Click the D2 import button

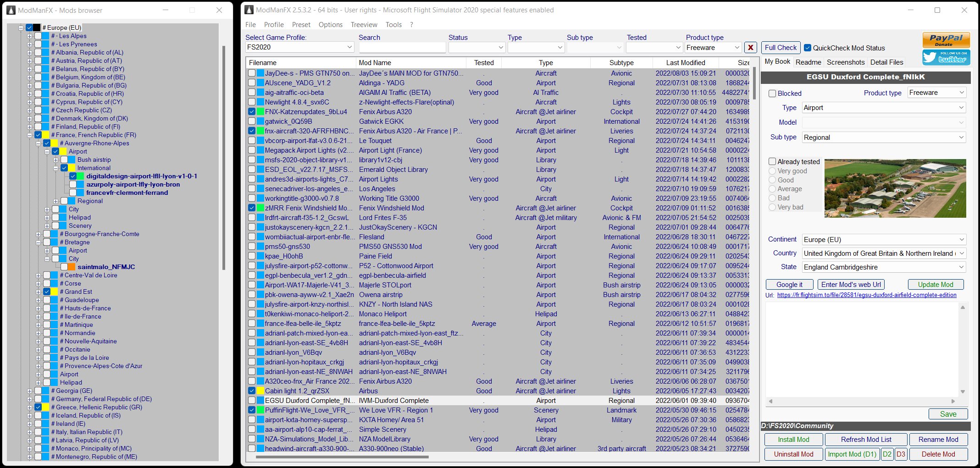[x=887, y=454]
